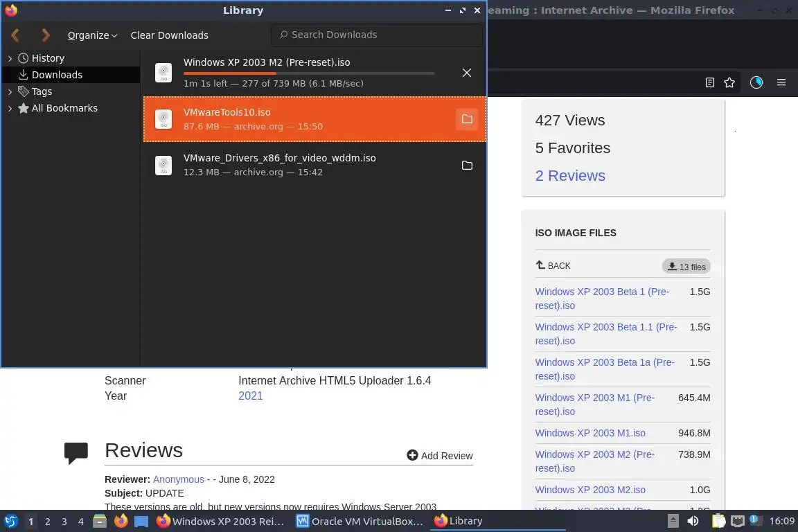Launch Firefox from the taskbar quick launch
Image resolution: width=798 pixels, height=532 pixels.
tap(121, 522)
